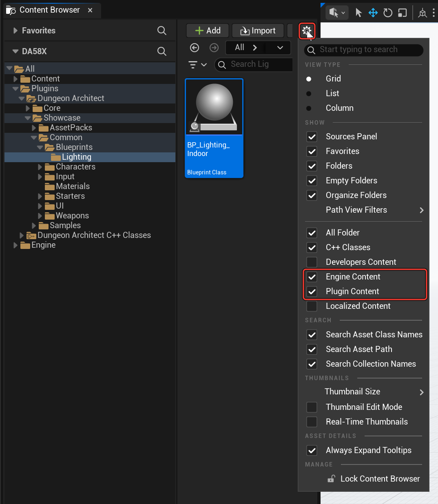
Task: Toggle Search Collection Names
Action: (312, 364)
